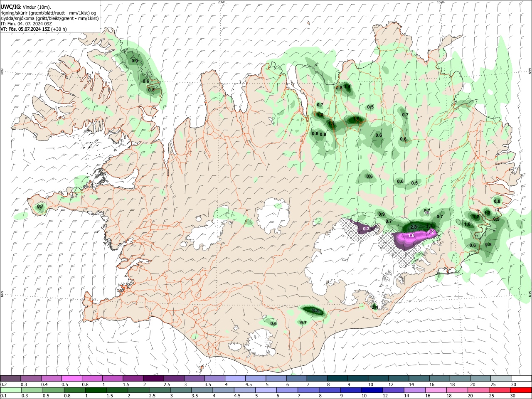Viewport: 532px width, 399px height.
Task: Click the 0.2 label on the snow scale
Action: click(x=3, y=384)
